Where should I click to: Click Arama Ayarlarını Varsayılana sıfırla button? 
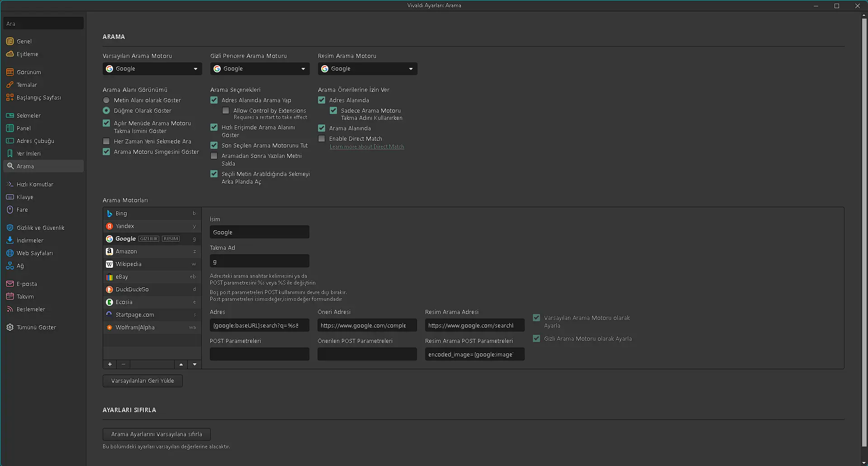(x=157, y=434)
